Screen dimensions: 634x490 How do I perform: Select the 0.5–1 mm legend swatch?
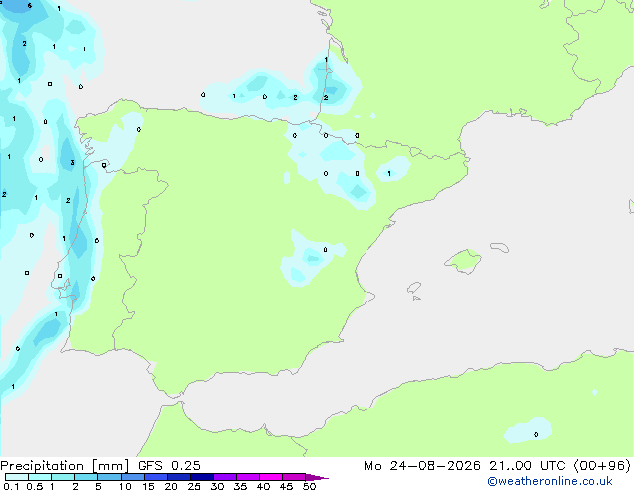point(40,477)
